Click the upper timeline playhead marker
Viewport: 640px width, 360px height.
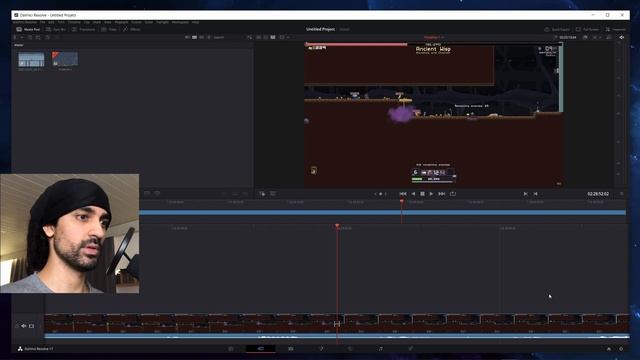402,202
